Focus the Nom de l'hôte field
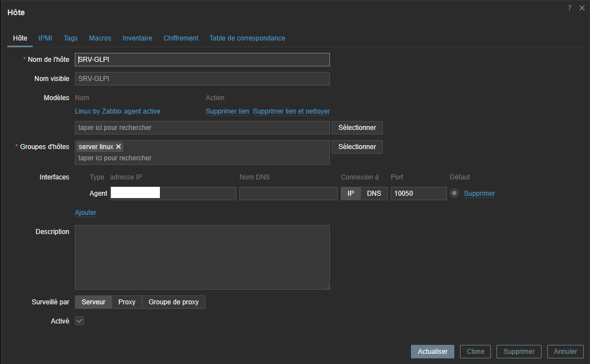 pos(203,60)
